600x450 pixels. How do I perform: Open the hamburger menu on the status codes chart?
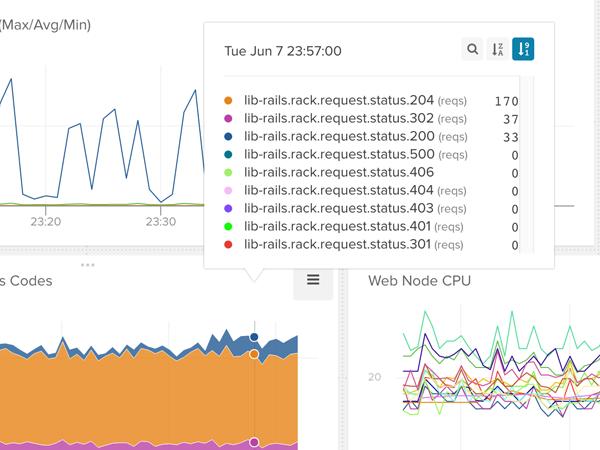pyautogui.click(x=313, y=281)
